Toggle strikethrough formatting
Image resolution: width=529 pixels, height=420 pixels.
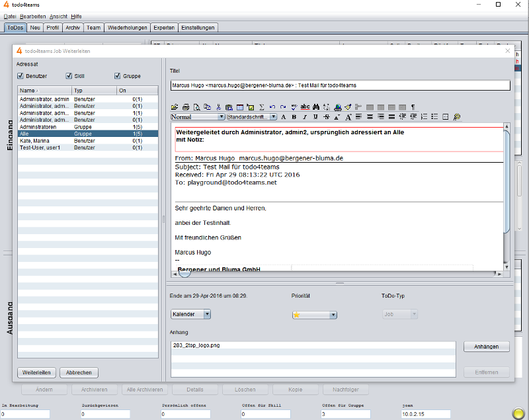click(326, 116)
